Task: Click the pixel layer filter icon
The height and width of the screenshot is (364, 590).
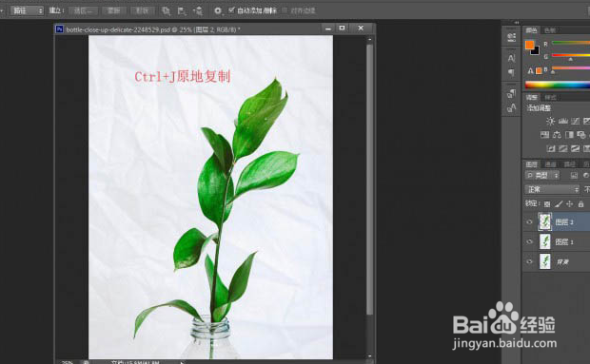Action: [x=574, y=176]
